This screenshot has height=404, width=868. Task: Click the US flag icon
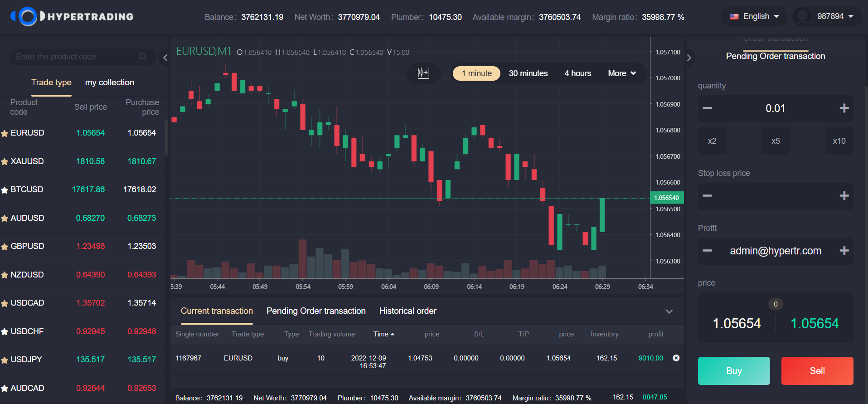click(x=734, y=17)
